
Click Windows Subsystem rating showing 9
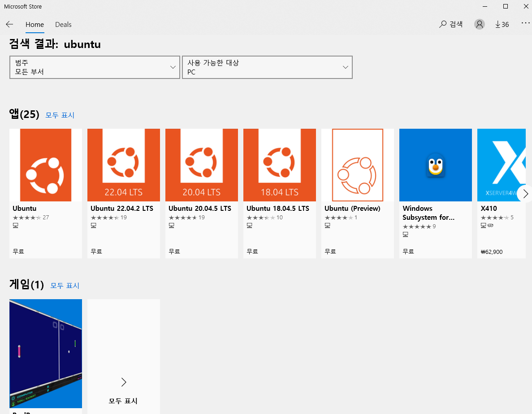[x=420, y=227]
